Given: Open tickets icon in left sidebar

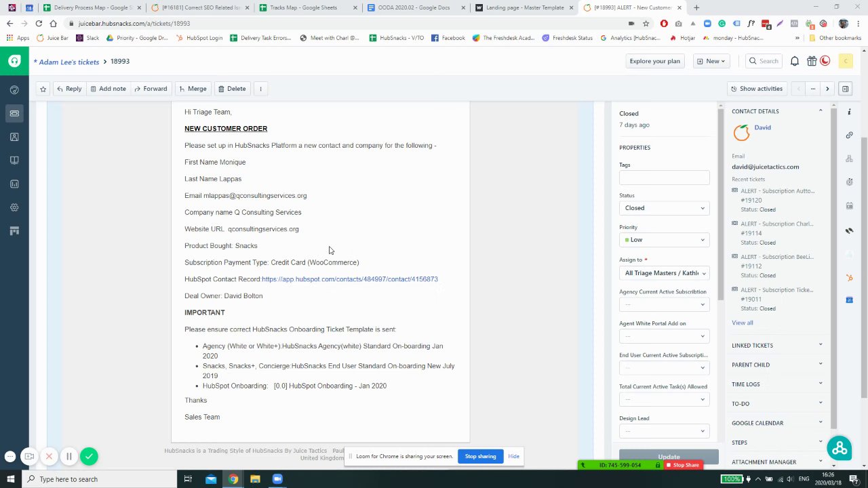Looking at the screenshot, I should click(14, 113).
